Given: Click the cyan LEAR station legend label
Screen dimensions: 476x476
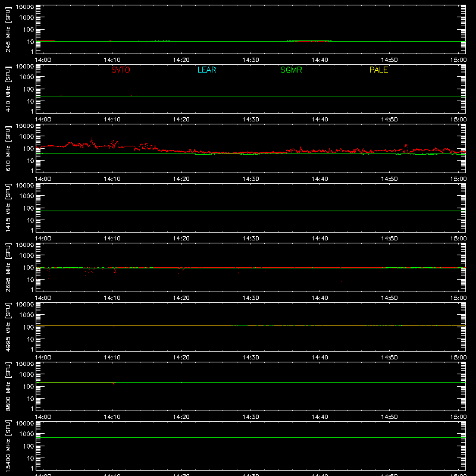Looking at the screenshot, I should tap(206, 70).
